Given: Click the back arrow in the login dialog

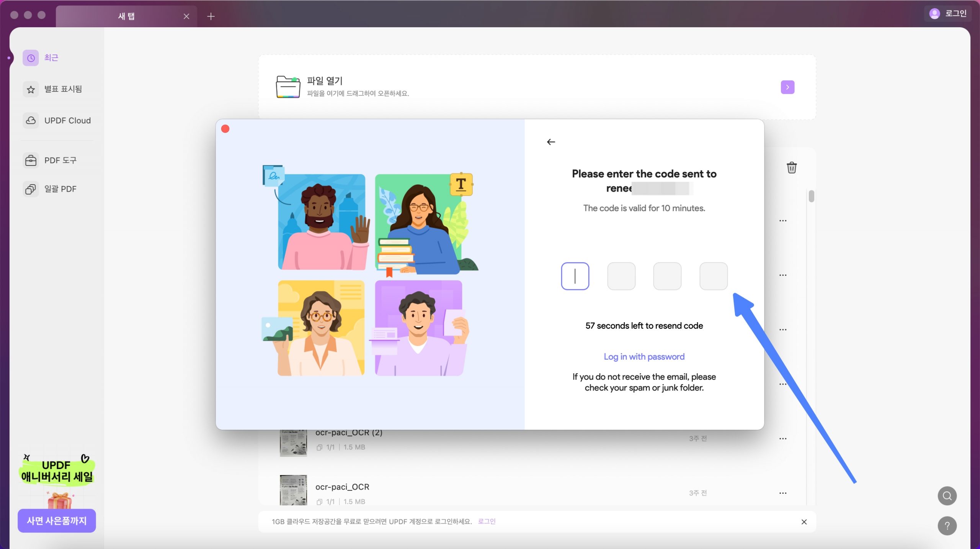Looking at the screenshot, I should pyautogui.click(x=551, y=142).
